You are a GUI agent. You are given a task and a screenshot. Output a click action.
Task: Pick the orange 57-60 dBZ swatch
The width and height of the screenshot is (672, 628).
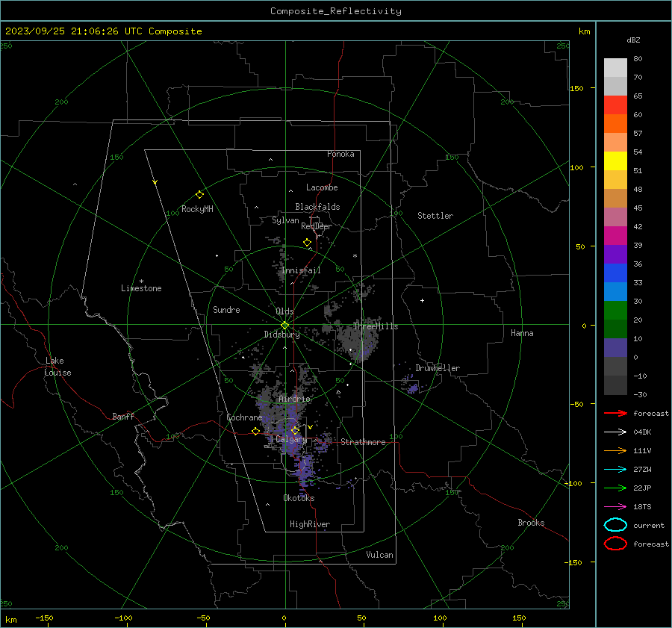click(615, 123)
